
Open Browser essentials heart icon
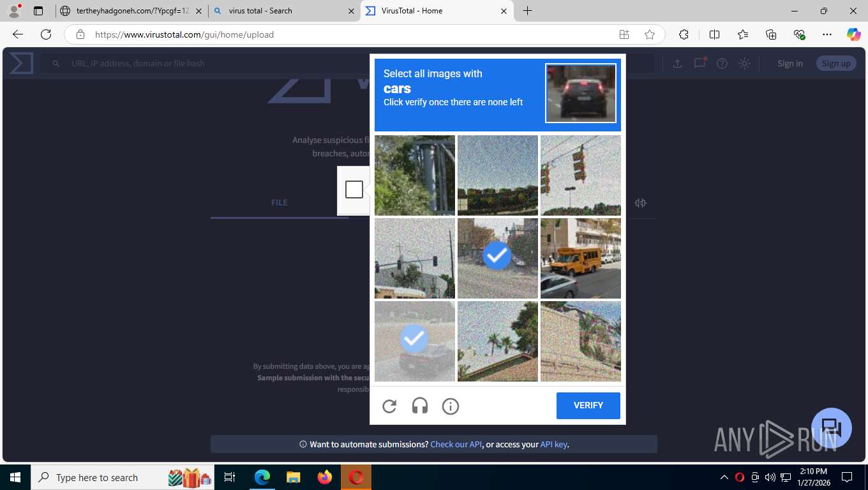799,34
